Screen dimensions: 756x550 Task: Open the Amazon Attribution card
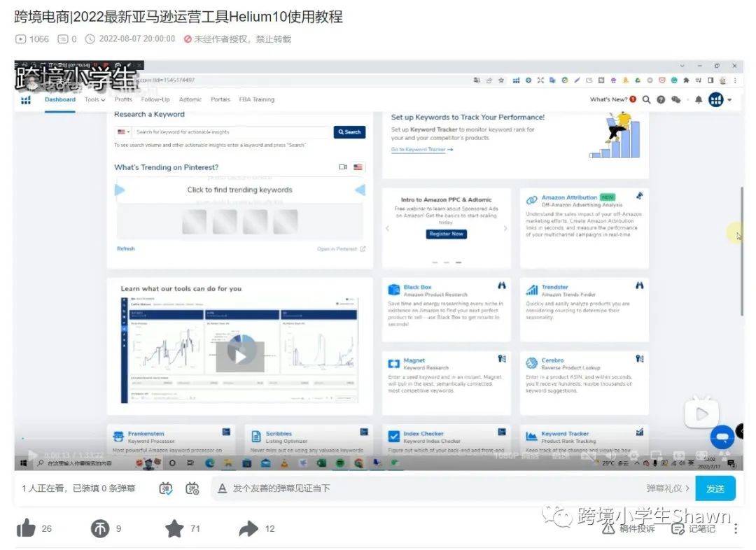[584, 228]
